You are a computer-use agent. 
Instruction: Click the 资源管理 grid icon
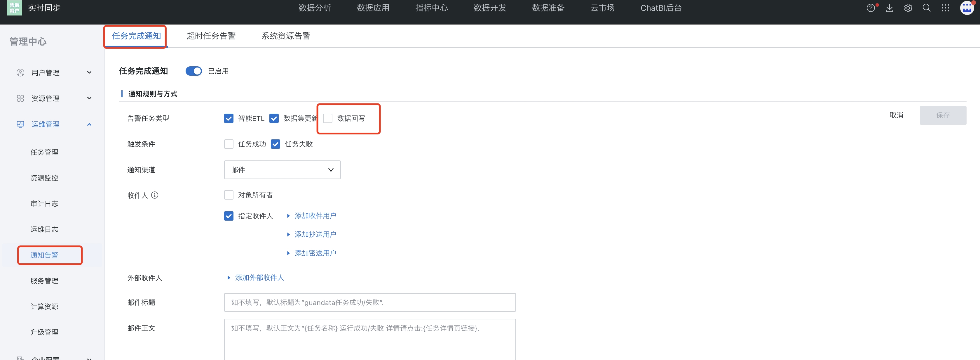[20, 98]
